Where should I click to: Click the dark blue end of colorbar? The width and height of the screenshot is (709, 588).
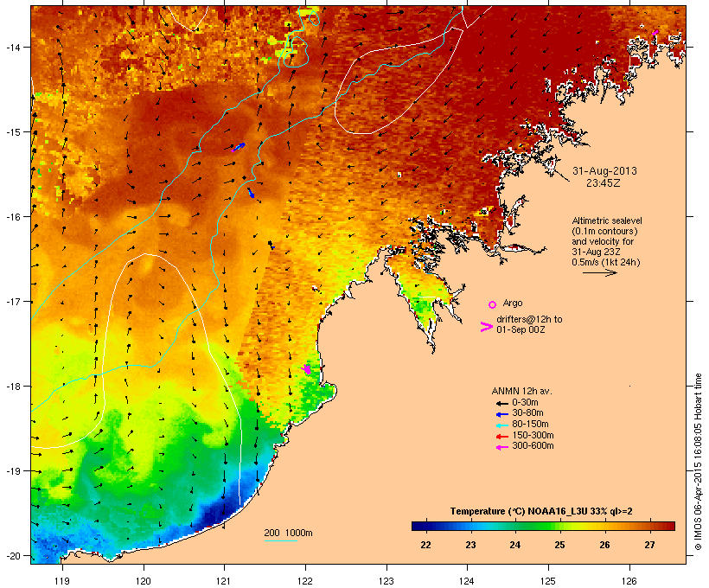click(x=418, y=526)
